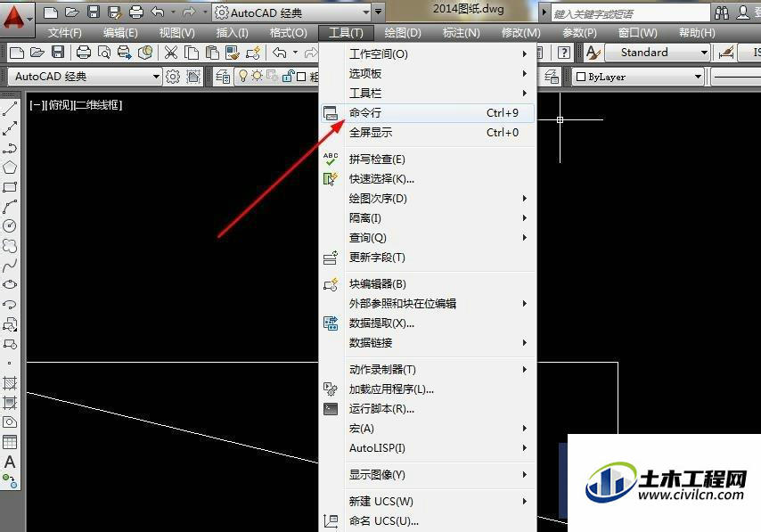
Task: Open the 修改(M) menu
Action: pyautogui.click(x=520, y=33)
